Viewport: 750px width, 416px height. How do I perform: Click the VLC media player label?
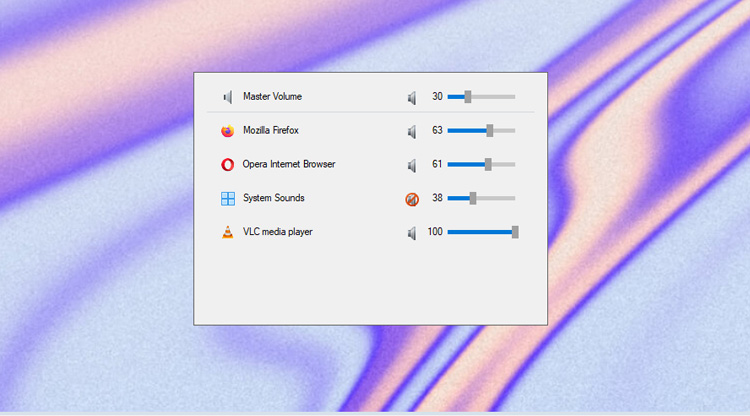click(x=277, y=232)
